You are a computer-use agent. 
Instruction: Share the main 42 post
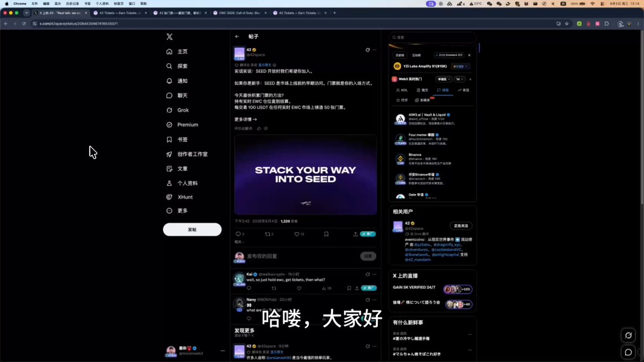[x=355, y=234]
